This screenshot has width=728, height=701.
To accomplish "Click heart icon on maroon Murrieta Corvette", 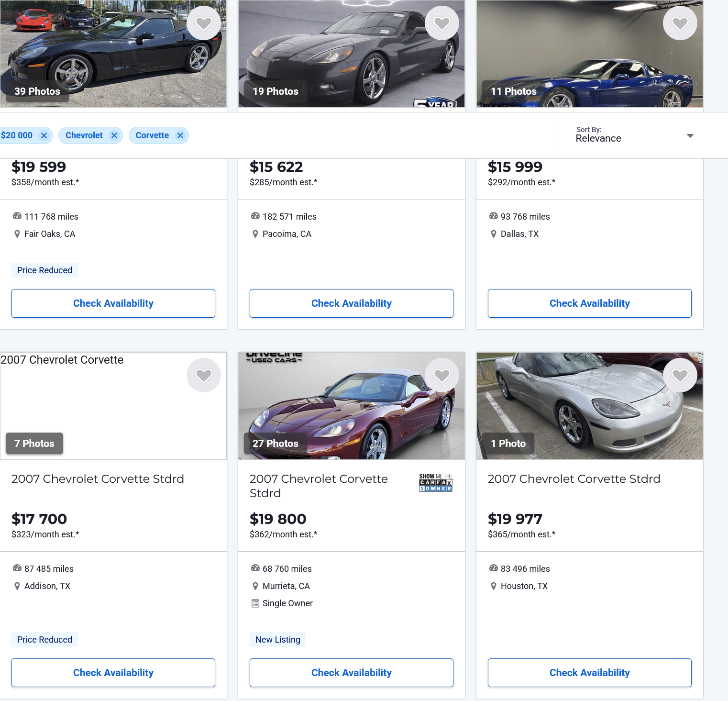I will [441, 375].
